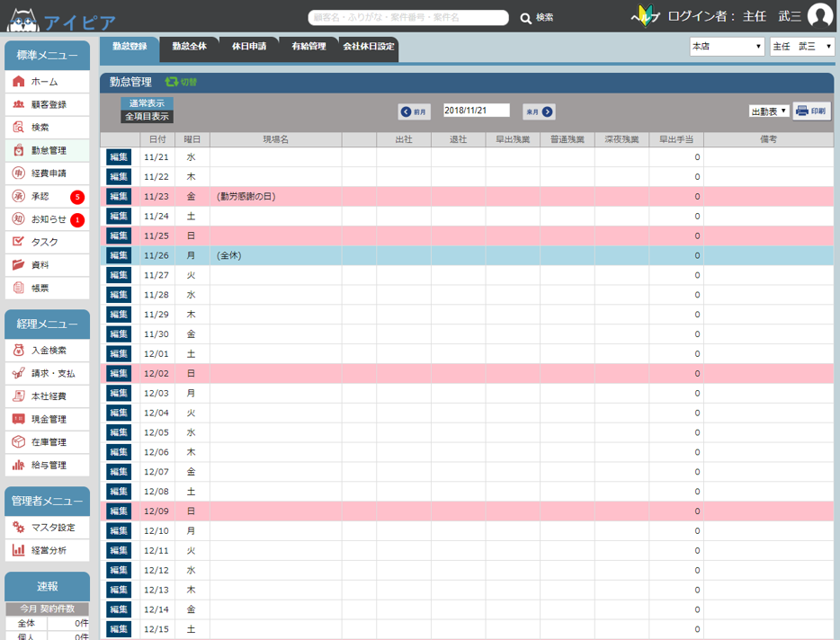Open ホーム from the sidebar
840x640 pixels.
tap(47, 82)
